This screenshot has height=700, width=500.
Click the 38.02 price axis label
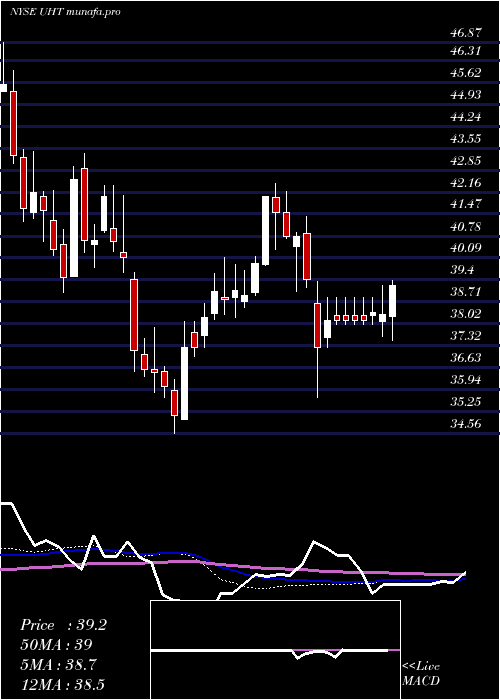(465, 314)
